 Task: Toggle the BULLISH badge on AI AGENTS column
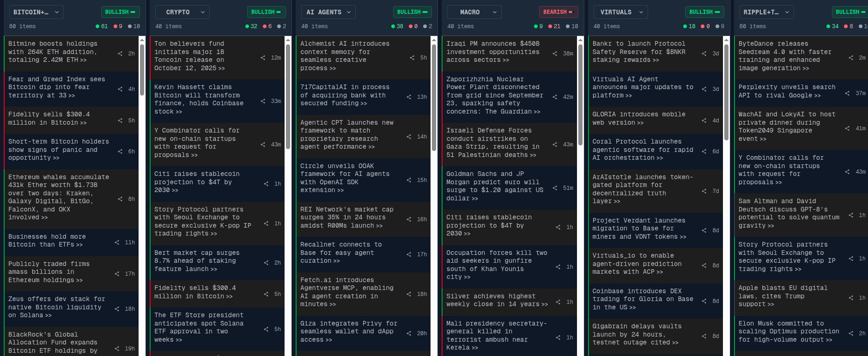tap(412, 12)
